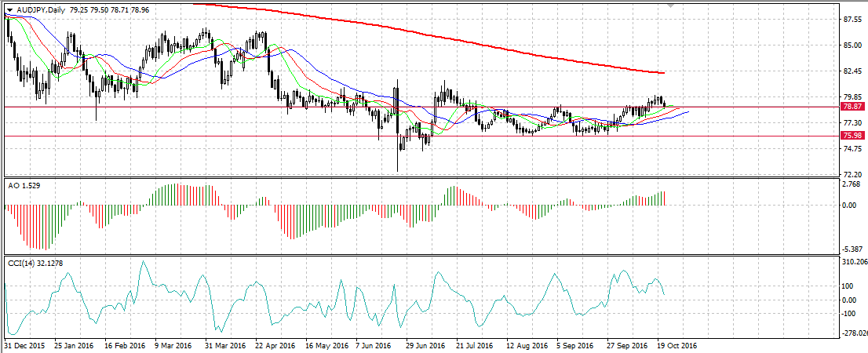Click the 19 Oct 2016 date label
Screen dimensions: 868x353
(x=676, y=344)
